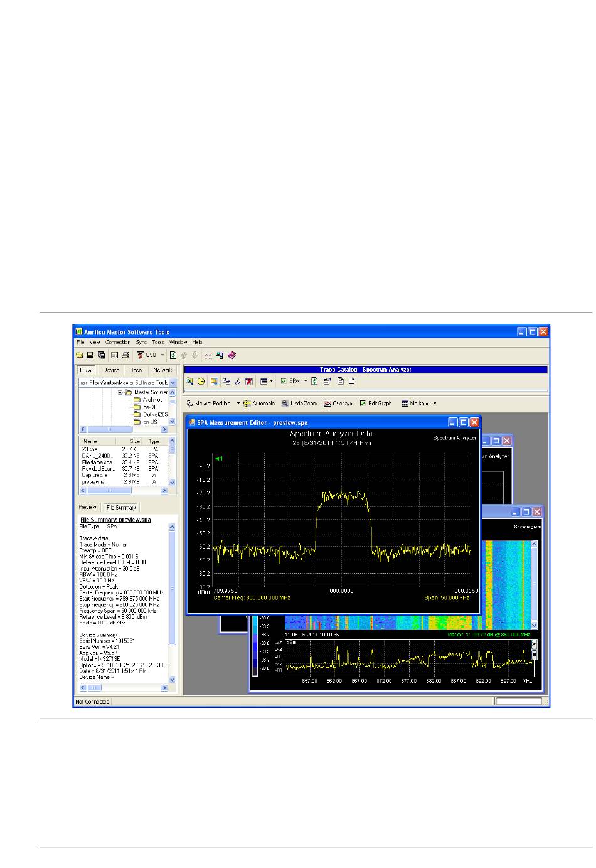The image size is (596, 868).
Task: Click the Autoscale button
Action: pyautogui.click(x=259, y=404)
